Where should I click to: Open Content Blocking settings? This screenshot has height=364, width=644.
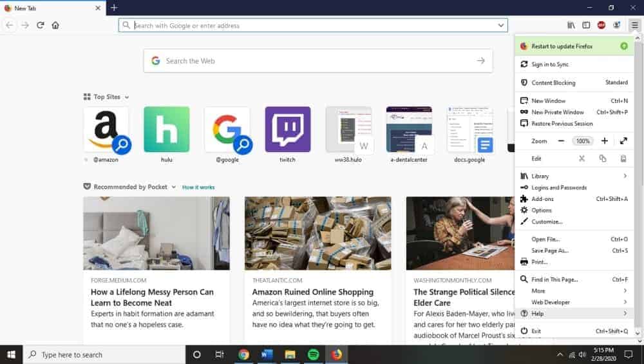point(574,82)
